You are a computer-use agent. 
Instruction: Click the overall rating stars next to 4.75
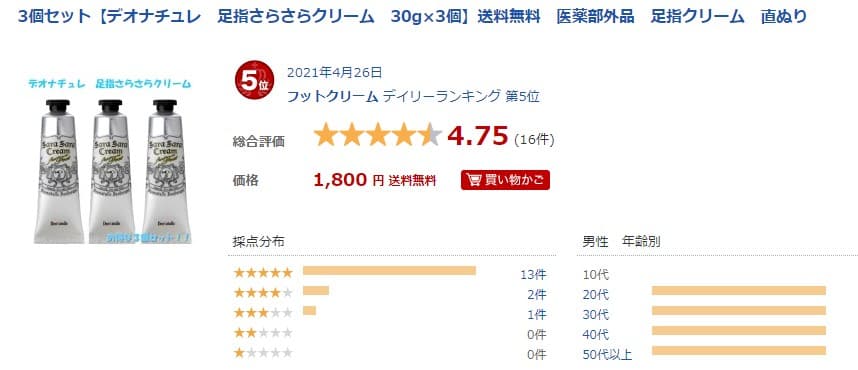tap(378, 135)
